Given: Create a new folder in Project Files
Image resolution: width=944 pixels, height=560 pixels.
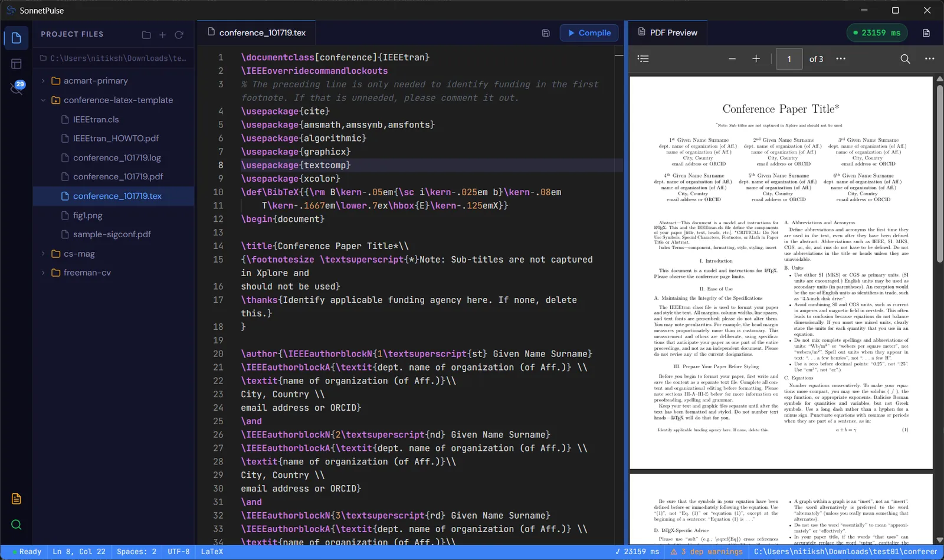Looking at the screenshot, I should (146, 35).
